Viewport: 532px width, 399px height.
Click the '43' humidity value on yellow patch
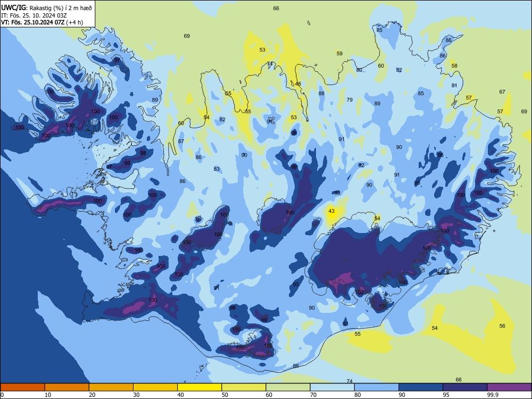coord(331,211)
